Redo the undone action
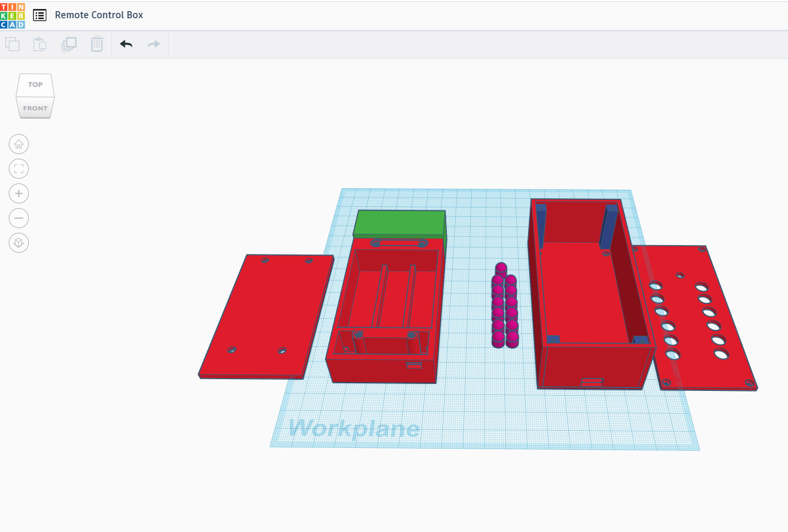 [x=153, y=44]
